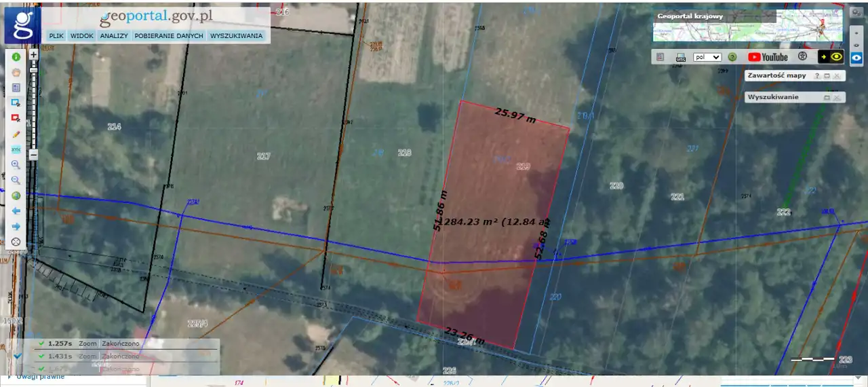Open the print map icon
Image resolution: width=868 pixels, height=387 pixels.
tap(682, 58)
